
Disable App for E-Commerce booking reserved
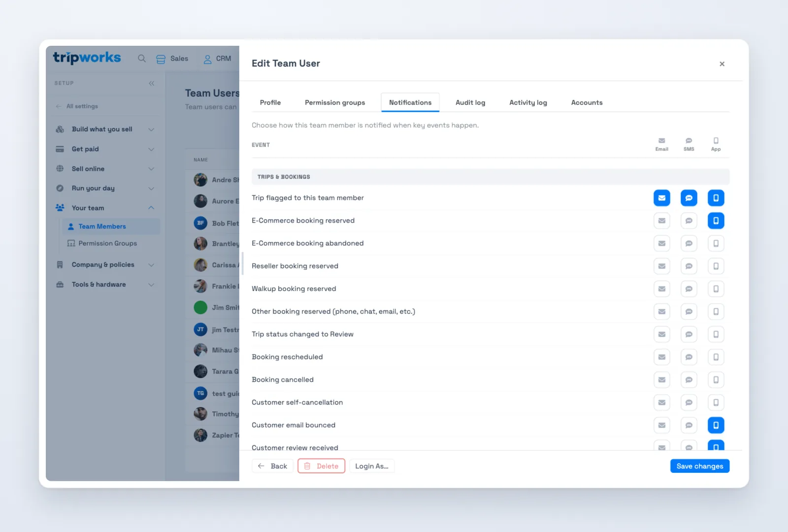[716, 221]
